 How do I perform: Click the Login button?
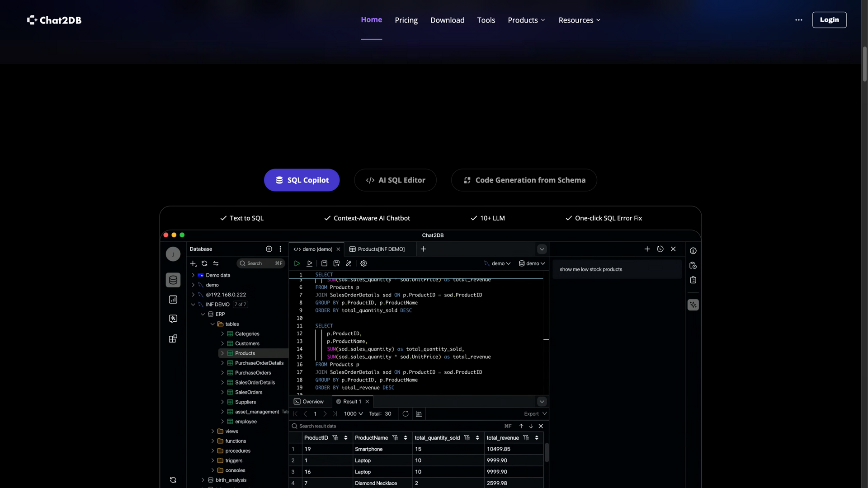pyautogui.click(x=829, y=20)
